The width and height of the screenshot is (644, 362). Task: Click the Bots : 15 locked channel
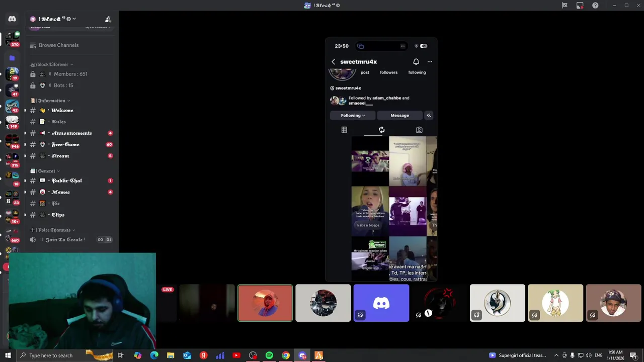pos(71,85)
